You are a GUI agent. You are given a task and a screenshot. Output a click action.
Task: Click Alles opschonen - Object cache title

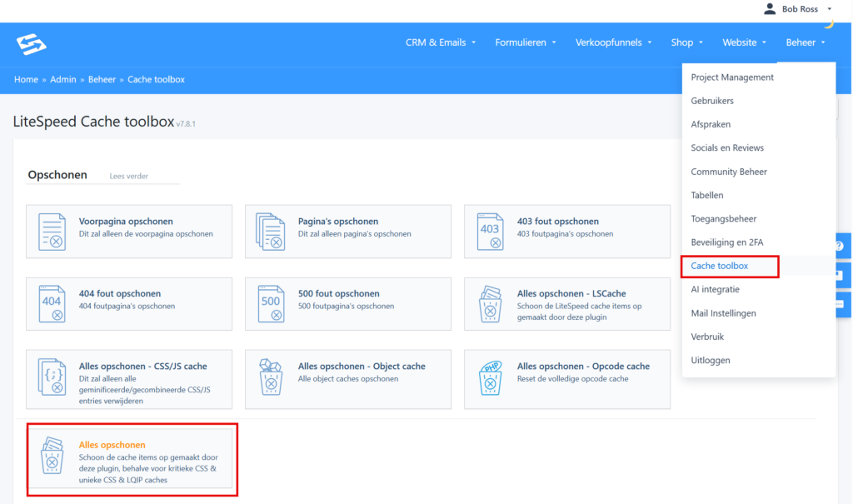(x=362, y=367)
